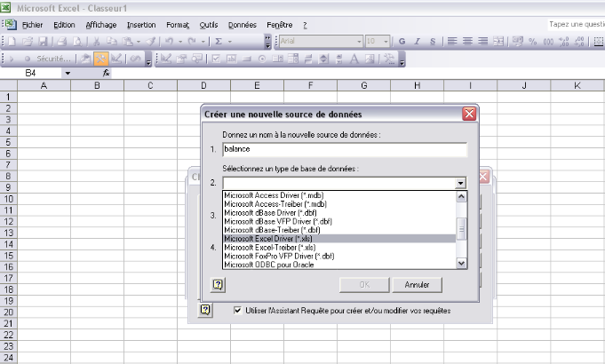
Task: Toggle the Utiliser l'Assistant Requête checkbox
Action: [237, 311]
